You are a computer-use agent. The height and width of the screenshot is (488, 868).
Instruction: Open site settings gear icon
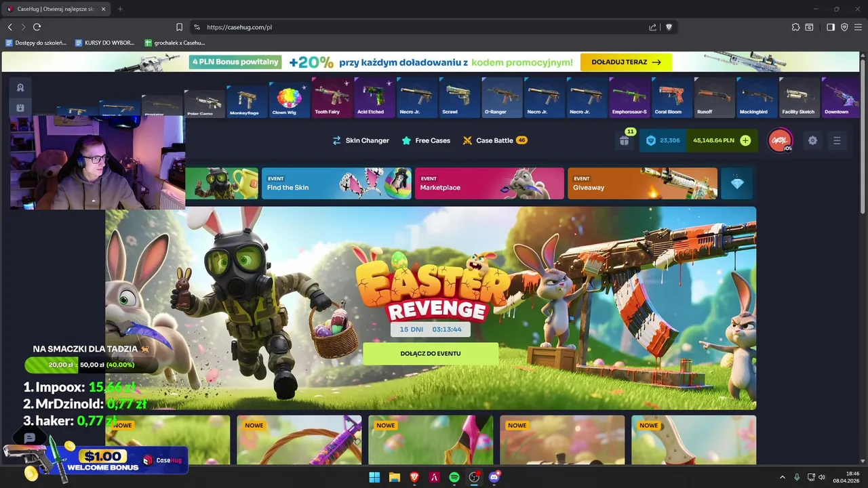click(x=812, y=140)
